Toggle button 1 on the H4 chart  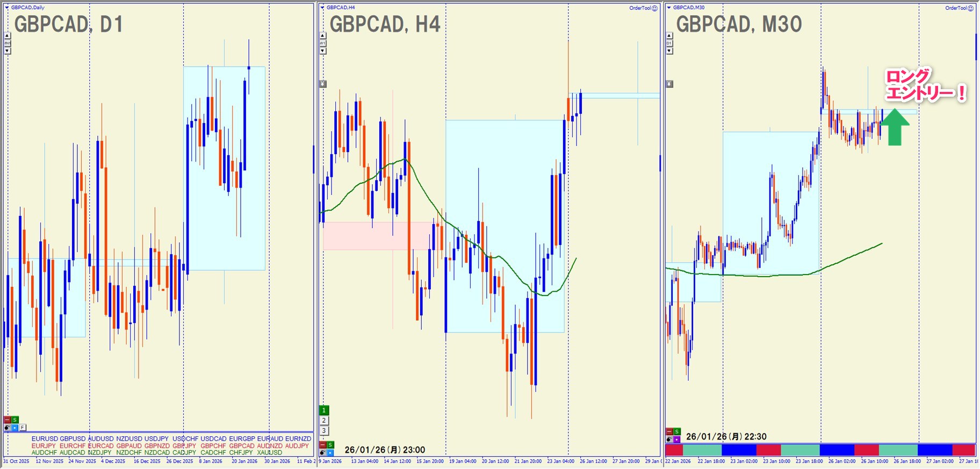tap(323, 410)
